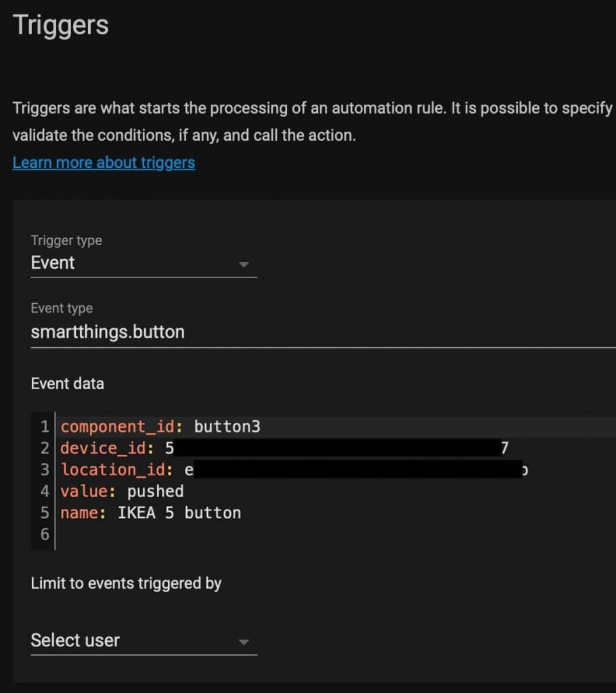This screenshot has height=693, width=616.
Task: Place cursor on the pushed value
Action: coord(155,491)
